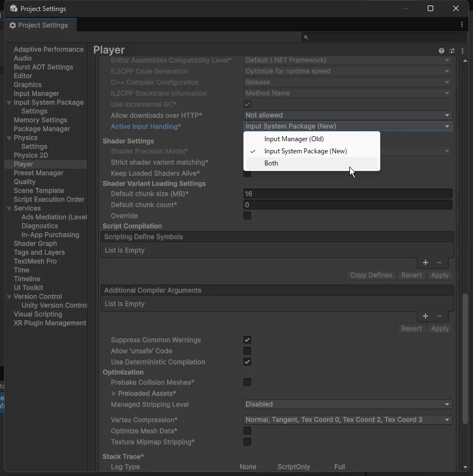The image size is (473, 476).
Task: Open the Managed Stripping Level dropdown
Action: [x=348, y=404]
